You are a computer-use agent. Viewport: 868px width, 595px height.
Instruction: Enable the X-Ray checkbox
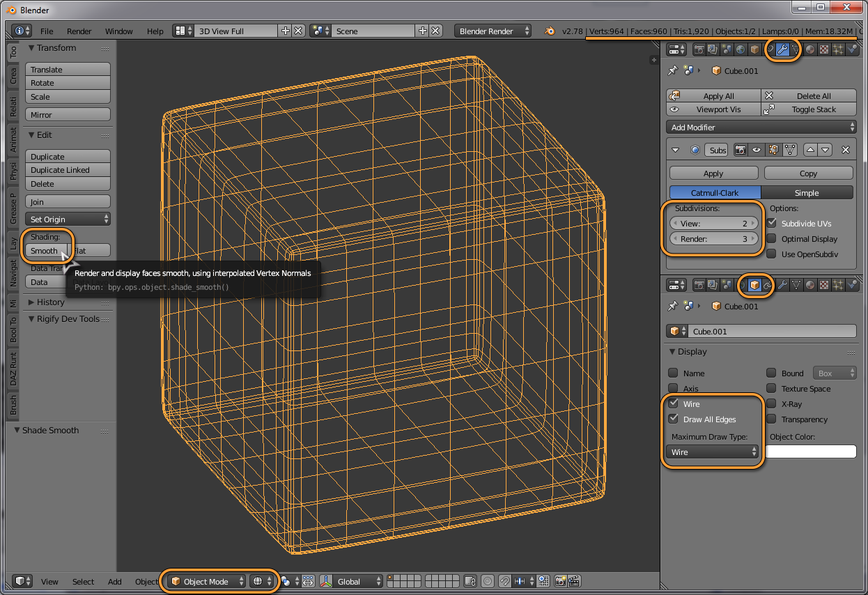tap(771, 404)
